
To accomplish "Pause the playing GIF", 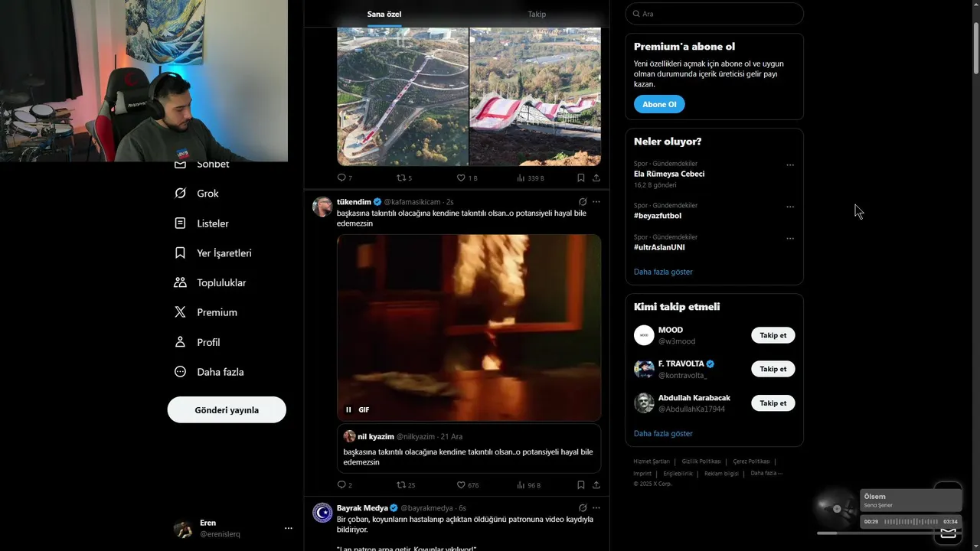I will [x=348, y=409].
